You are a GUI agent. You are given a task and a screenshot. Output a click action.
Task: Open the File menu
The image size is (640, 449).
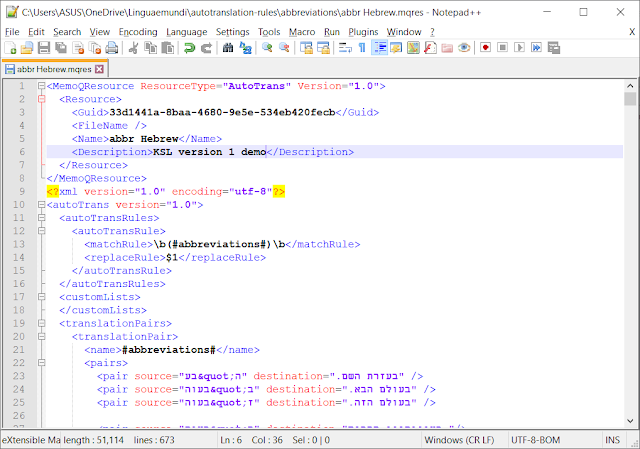pos(12,32)
